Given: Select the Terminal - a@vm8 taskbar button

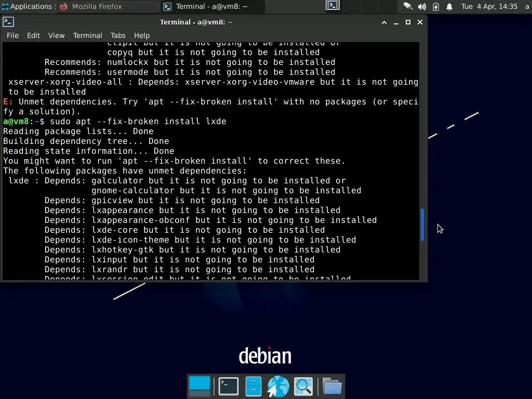Looking at the screenshot, I should 212,6.
